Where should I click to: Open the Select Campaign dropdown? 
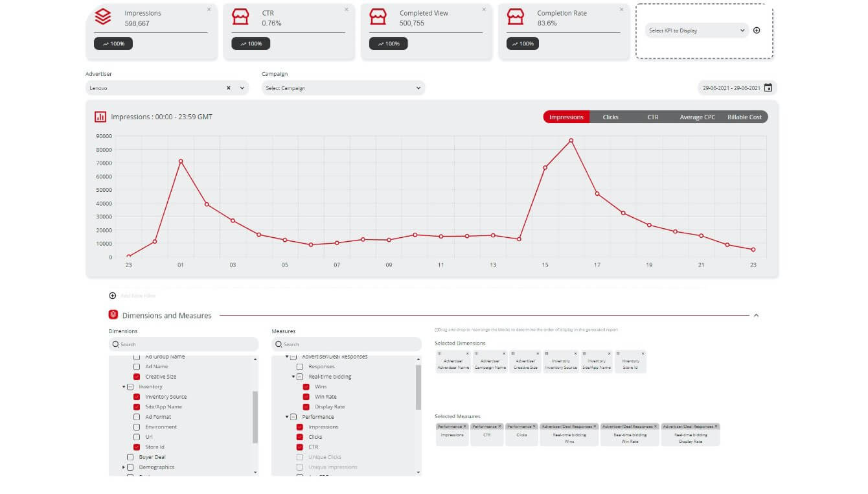343,88
